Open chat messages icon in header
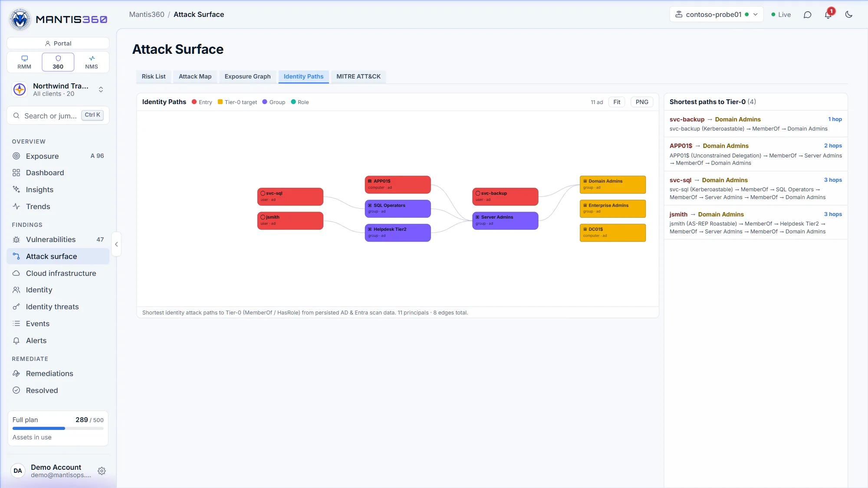The image size is (868, 488). click(x=807, y=15)
